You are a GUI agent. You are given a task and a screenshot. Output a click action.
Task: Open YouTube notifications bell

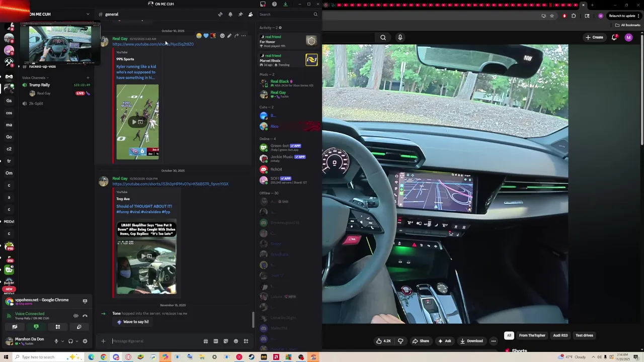pos(615,37)
